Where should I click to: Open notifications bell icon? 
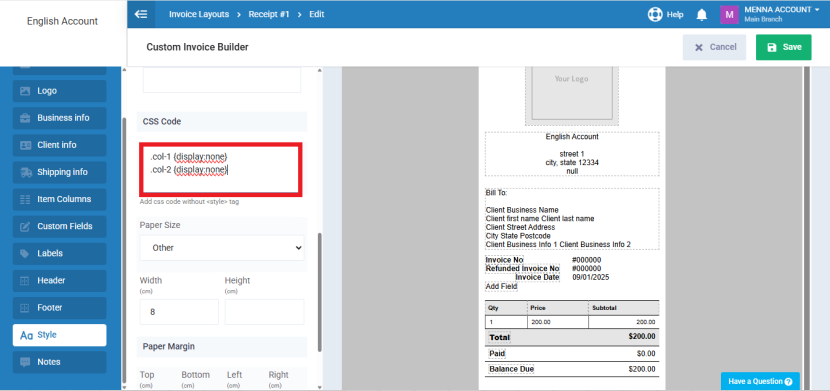(x=702, y=15)
